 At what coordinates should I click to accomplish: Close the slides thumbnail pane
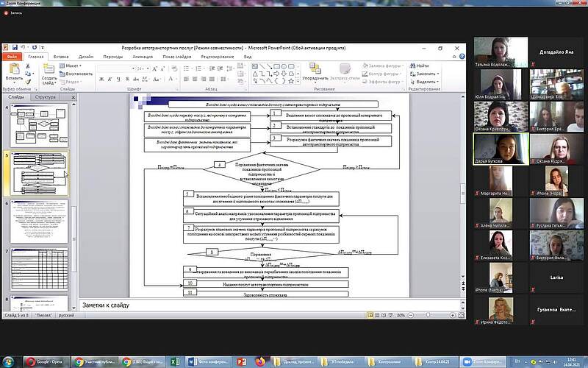point(73,97)
